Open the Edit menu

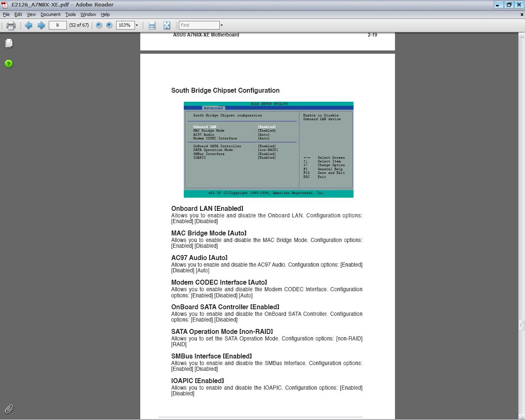18,14
